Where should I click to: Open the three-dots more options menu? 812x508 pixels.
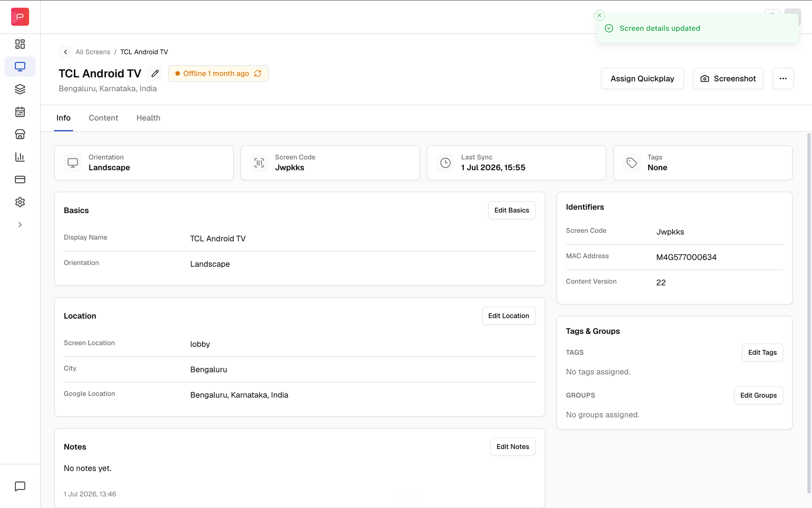pos(783,78)
